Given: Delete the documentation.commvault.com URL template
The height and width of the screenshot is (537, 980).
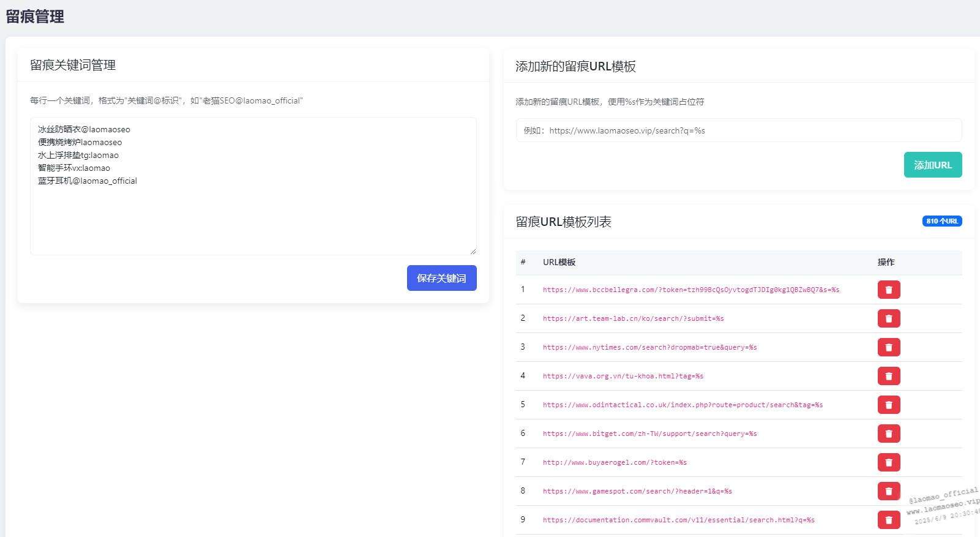Looking at the screenshot, I should tap(889, 520).
